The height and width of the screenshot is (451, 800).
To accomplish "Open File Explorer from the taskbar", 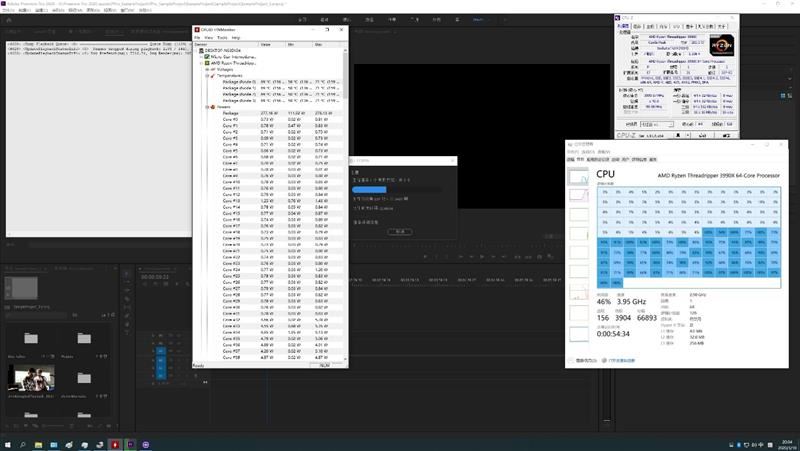I will [38, 445].
